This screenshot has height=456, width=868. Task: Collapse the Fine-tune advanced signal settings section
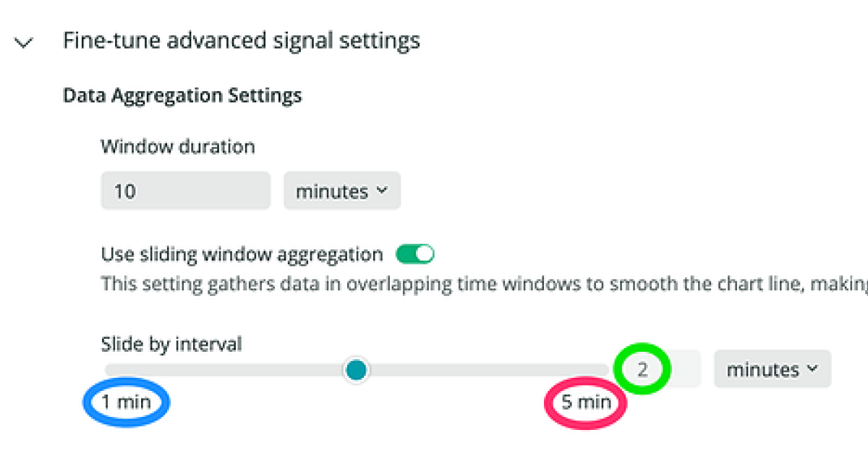pyautogui.click(x=24, y=41)
